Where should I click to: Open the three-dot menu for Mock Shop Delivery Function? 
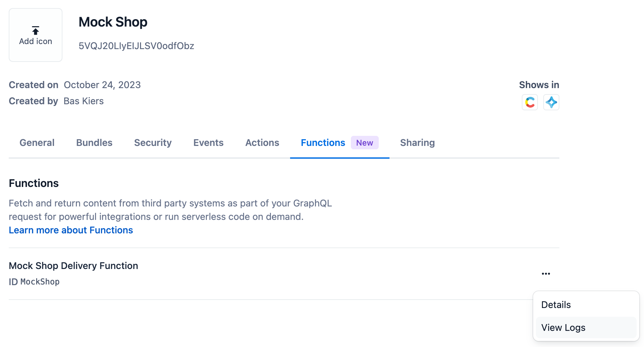coord(546,274)
